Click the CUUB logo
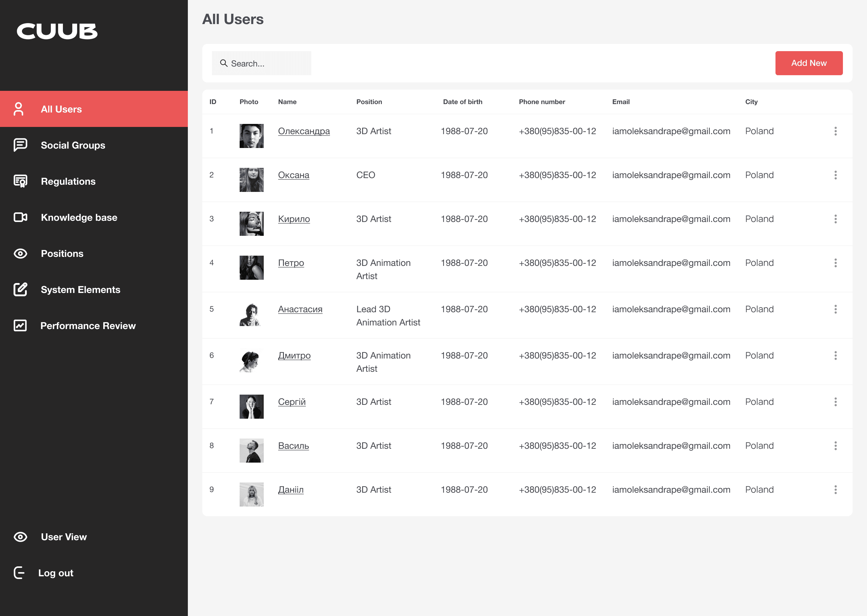The width and height of the screenshot is (867, 616). (57, 31)
